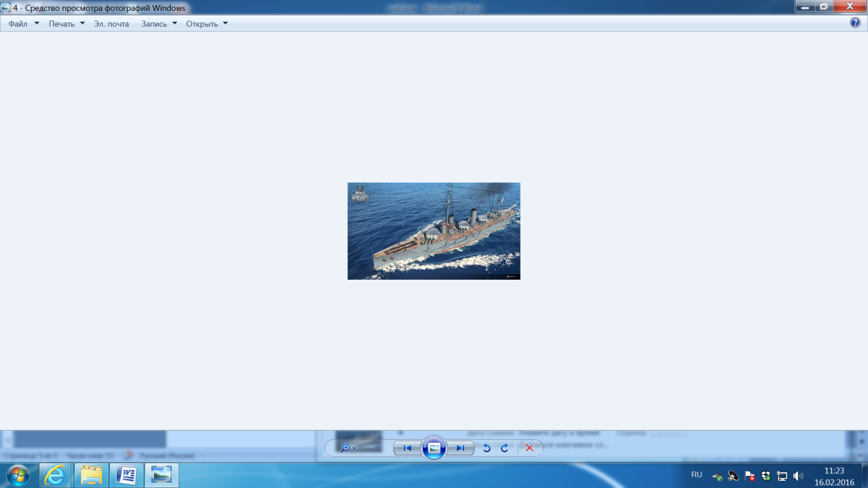This screenshot has height=488, width=868.
Task: Click the Dropbox tray icon
Action: pyautogui.click(x=766, y=476)
